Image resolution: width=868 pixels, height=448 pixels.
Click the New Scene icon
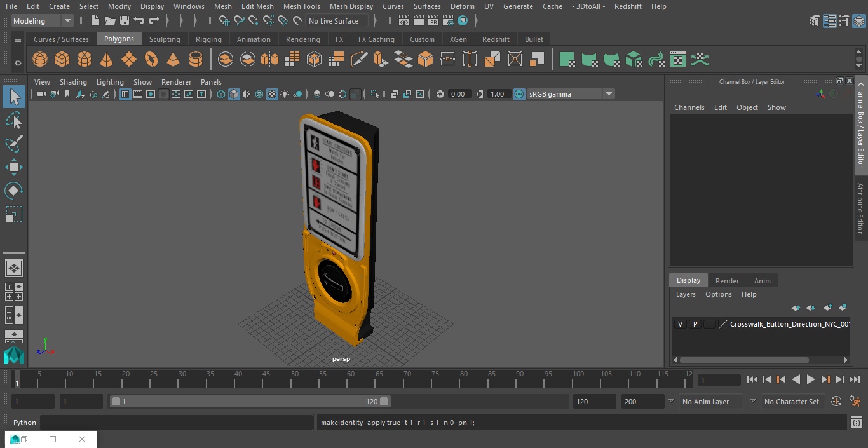tap(95, 21)
